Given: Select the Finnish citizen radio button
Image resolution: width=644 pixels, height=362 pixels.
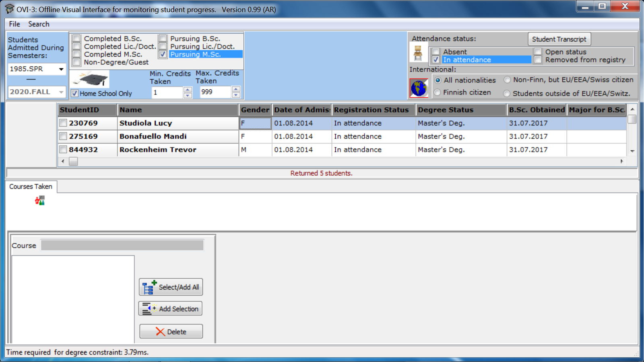Looking at the screenshot, I should [x=438, y=93].
